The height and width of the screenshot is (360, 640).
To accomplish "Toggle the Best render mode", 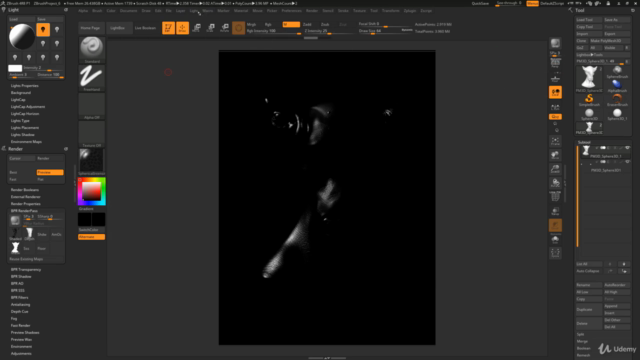I will (22, 172).
